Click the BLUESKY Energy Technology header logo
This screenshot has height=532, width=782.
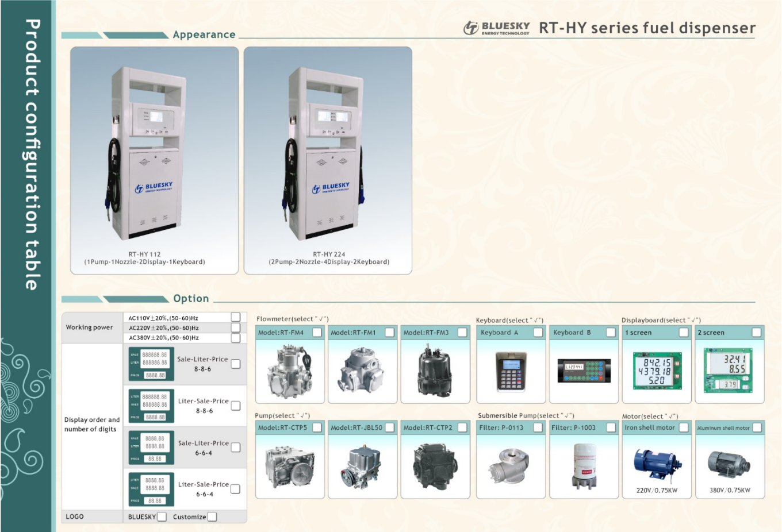[x=497, y=28]
